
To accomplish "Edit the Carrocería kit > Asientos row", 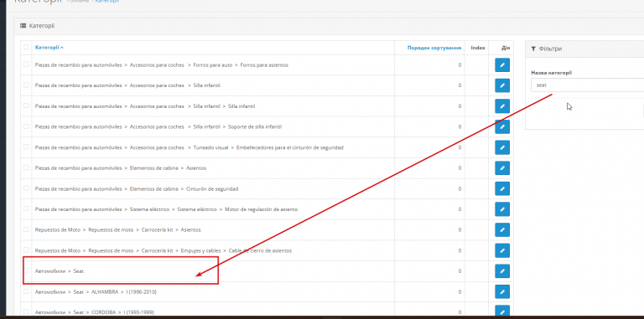I will [502, 229].
